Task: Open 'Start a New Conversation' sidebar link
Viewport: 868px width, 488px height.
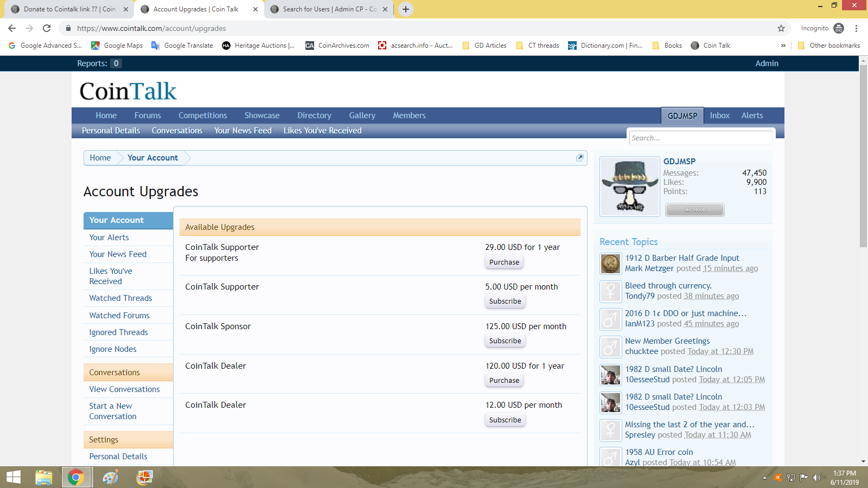Action: tap(113, 411)
